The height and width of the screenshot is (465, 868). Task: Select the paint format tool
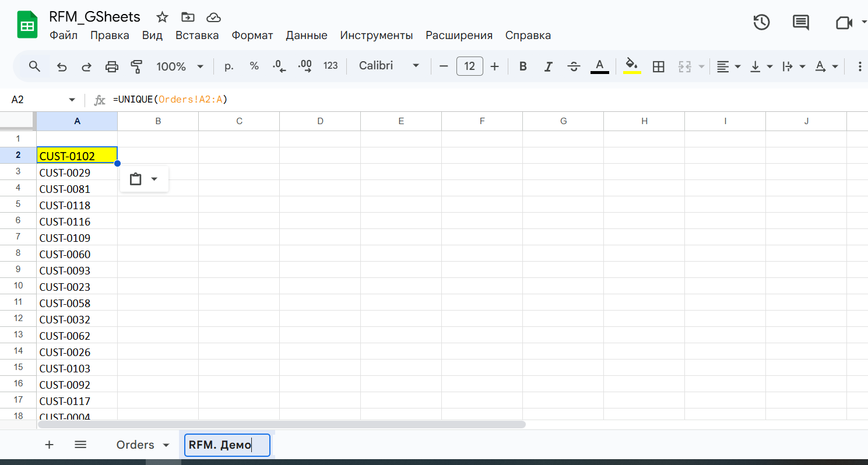(x=136, y=66)
